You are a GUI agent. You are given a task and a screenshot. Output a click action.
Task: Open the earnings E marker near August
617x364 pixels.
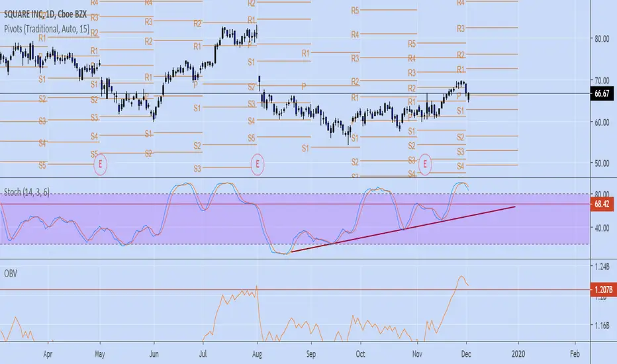click(x=258, y=164)
